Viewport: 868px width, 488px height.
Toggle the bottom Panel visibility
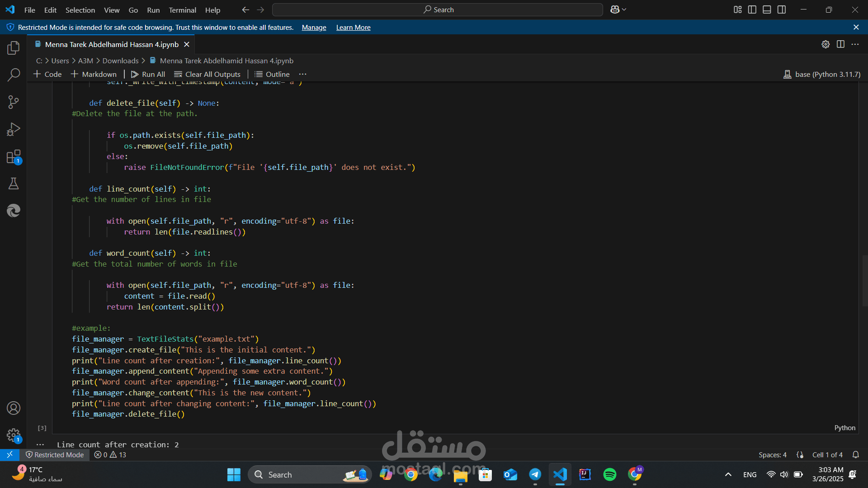point(767,9)
